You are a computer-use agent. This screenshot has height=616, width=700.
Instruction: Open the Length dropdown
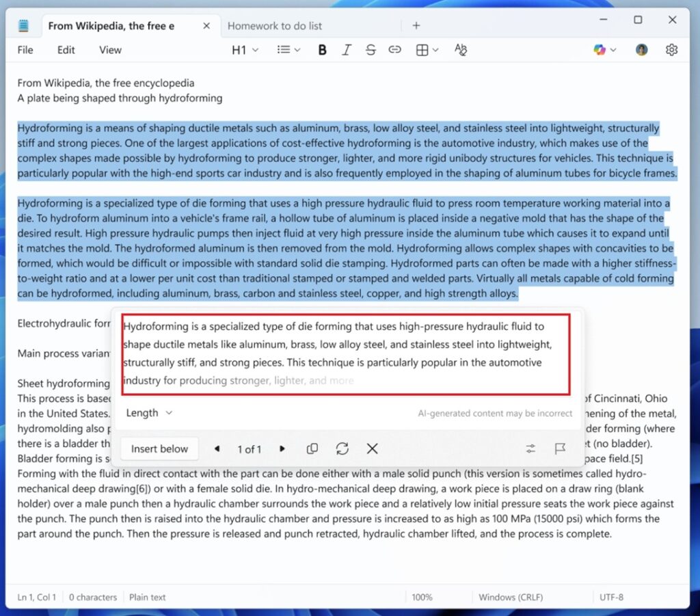(148, 413)
